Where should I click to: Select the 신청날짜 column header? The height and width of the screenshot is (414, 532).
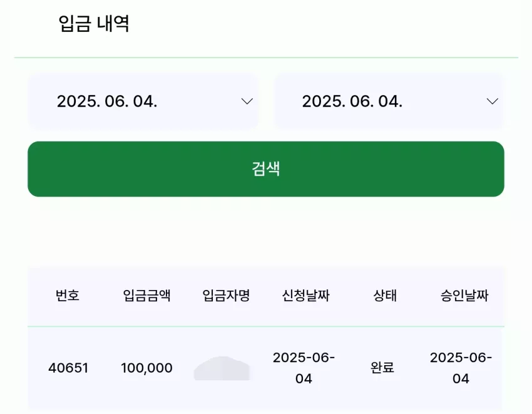point(305,295)
